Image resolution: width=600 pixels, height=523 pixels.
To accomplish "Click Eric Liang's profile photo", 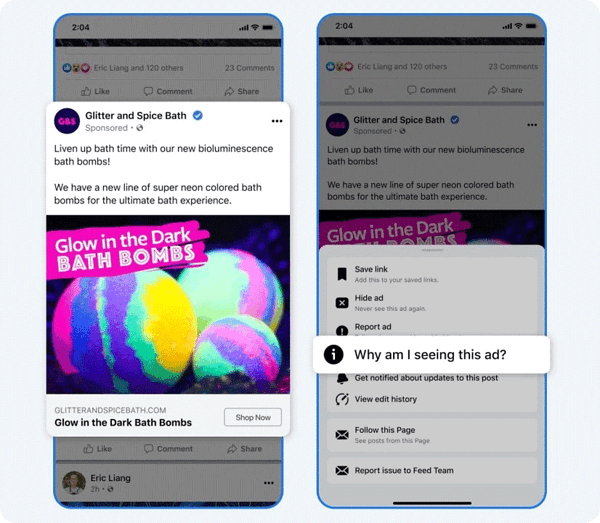I will (74, 483).
